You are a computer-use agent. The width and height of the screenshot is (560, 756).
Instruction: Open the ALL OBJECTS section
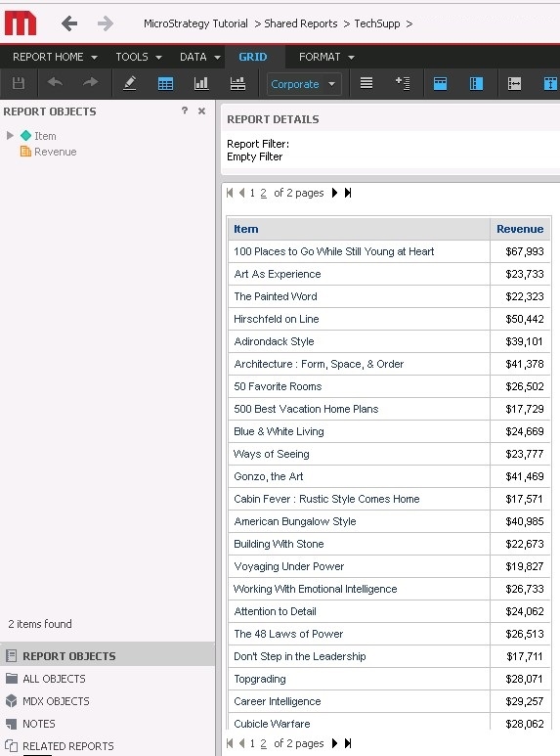point(108,679)
